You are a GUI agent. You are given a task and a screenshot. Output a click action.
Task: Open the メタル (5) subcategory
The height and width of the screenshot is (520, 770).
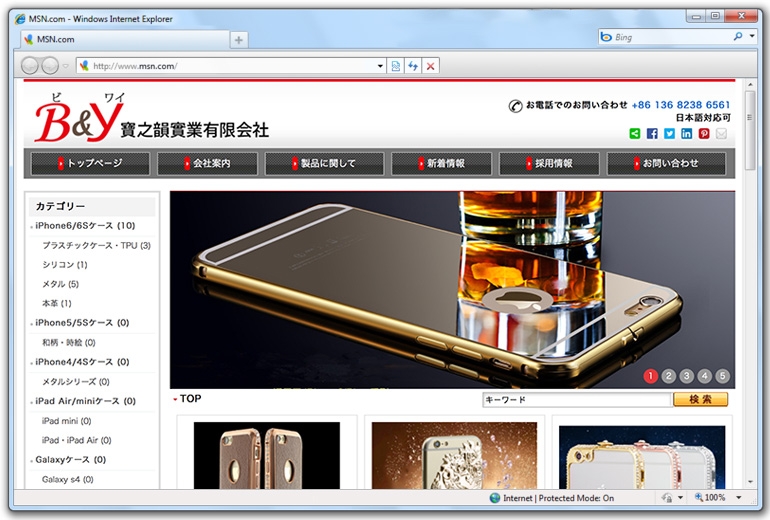(60, 284)
